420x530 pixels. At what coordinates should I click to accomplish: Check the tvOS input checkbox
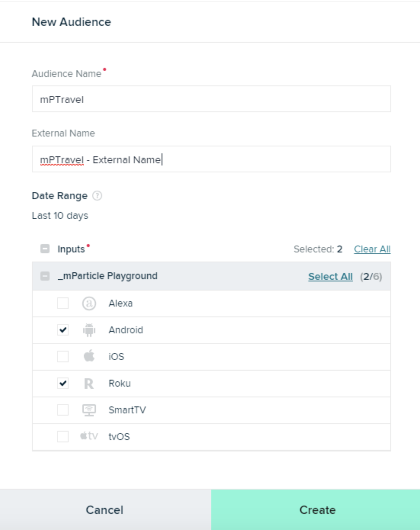click(x=63, y=436)
